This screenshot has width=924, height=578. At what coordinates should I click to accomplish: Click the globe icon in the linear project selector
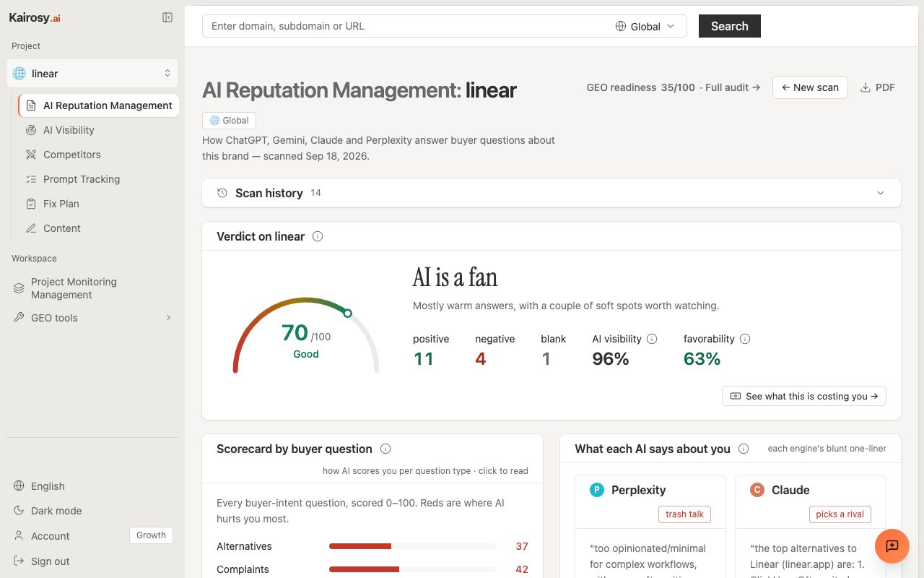tap(19, 74)
